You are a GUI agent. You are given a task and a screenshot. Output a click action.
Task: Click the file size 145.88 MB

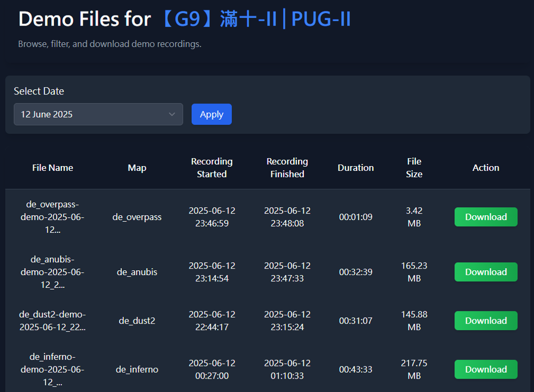(414, 320)
